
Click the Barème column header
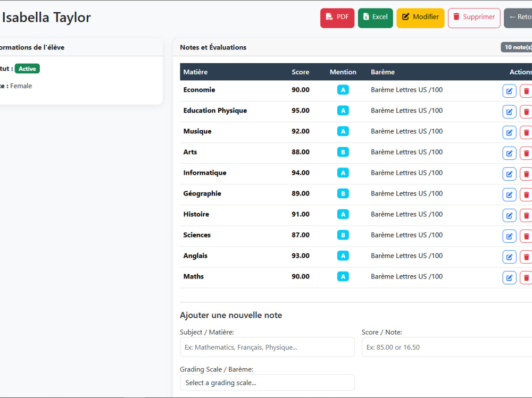point(383,72)
